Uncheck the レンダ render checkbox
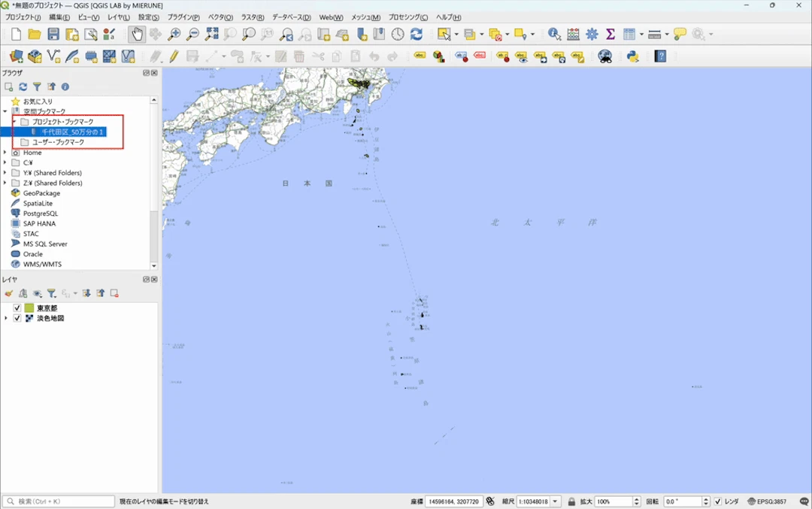This screenshot has height=509, width=812. pyautogui.click(x=718, y=501)
